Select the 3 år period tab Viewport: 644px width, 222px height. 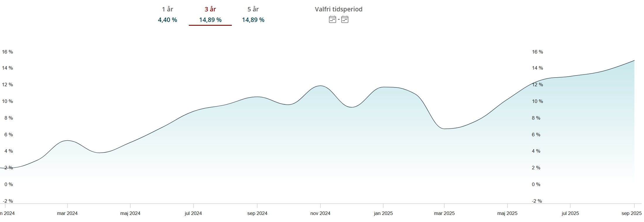(x=210, y=9)
